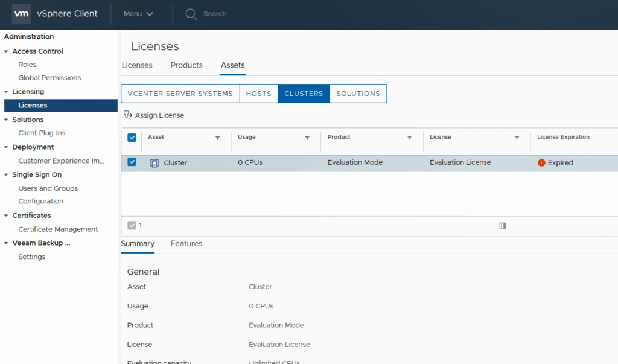This screenshot has height=364, width=618.
Task: Open the Asset column filter
Action: pos(217,138)
